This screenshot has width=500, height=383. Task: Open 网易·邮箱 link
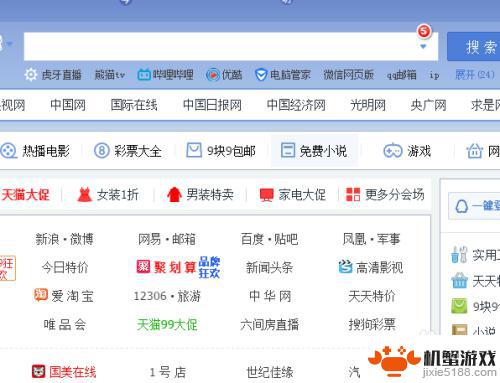point(167,239)
